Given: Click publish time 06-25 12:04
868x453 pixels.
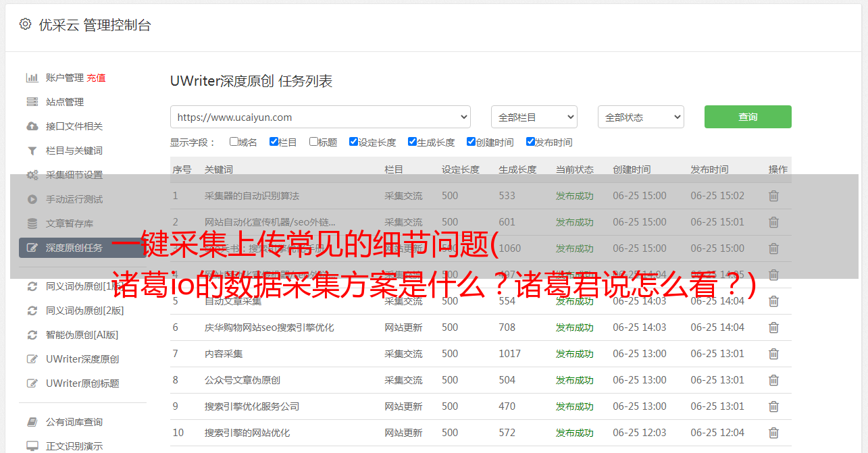Looking at the screenshot, I should [x=717, y=433].
